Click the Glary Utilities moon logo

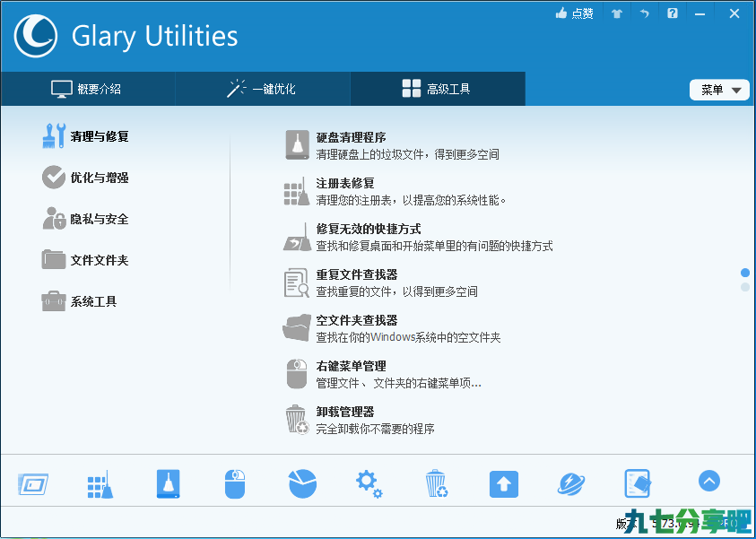(36, 36)
